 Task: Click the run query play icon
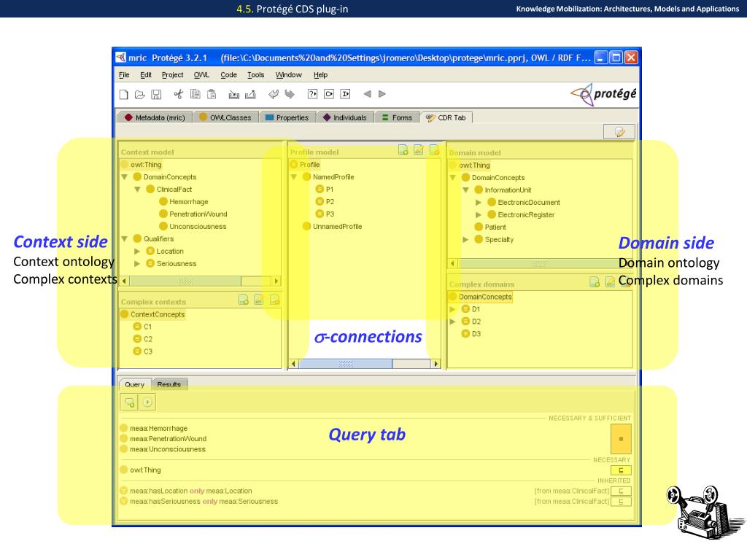tap(147, 402)
